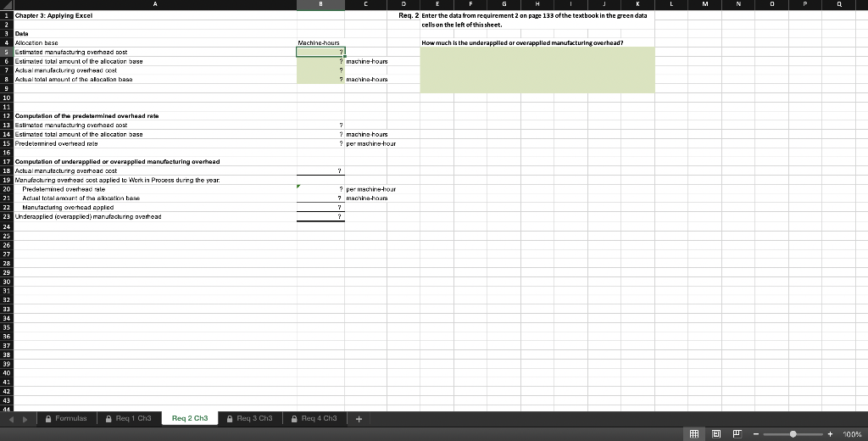868x441 pixels.
Task: Click 'per machine-hour' text in row 15
Action: [371, 143]
